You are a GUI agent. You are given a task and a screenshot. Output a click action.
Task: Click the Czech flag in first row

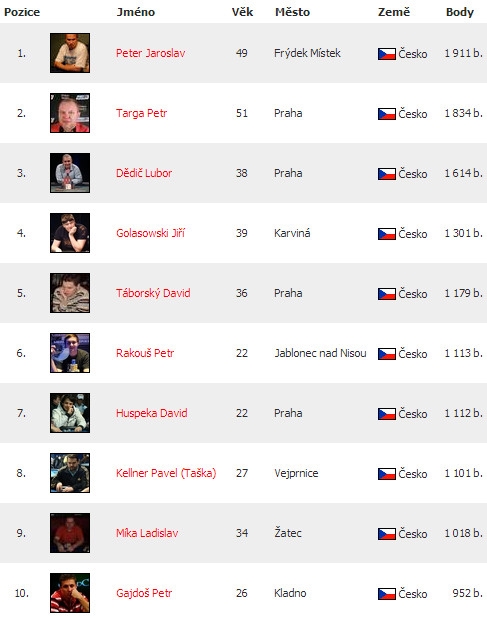[387, 54]
